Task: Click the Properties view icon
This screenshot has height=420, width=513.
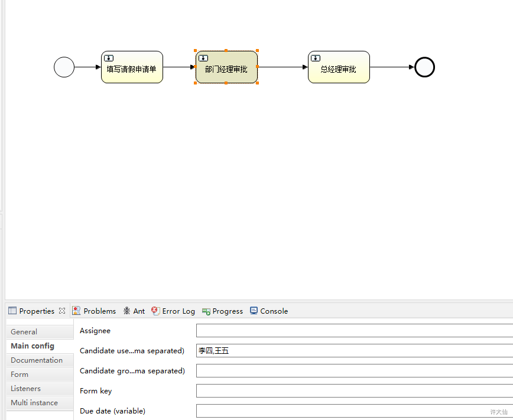Action: click(x=12, y=310)
